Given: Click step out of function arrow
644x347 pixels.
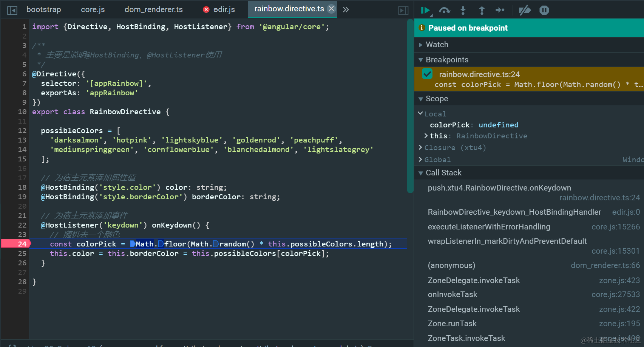Looking at the screenshot, I should (482, 10).
